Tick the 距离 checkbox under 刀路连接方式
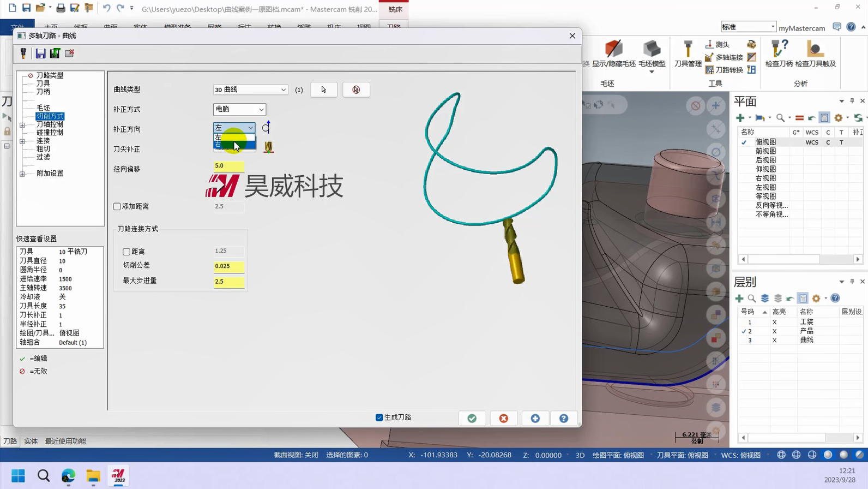 (126, 252)
